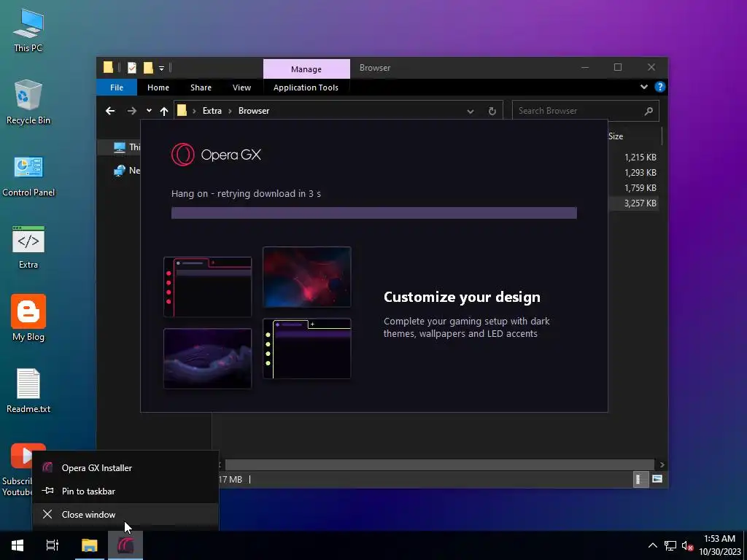
Task: Click the Windows Start button
Action: coord(18,545)
